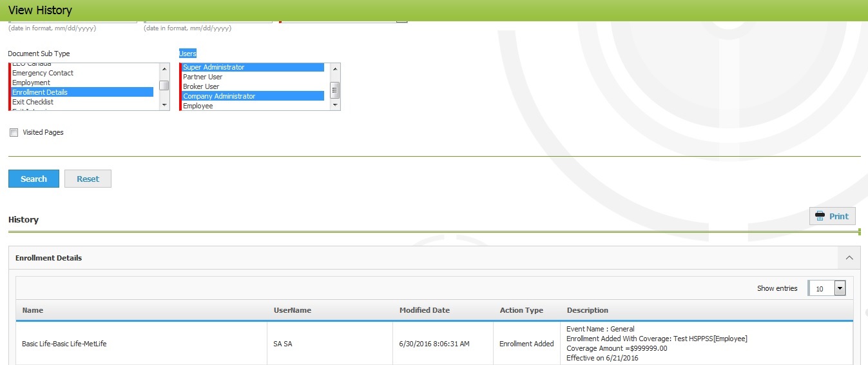Click the printer icon to print history
This screenshot has width=868, height=365.
tap(820, 216)
